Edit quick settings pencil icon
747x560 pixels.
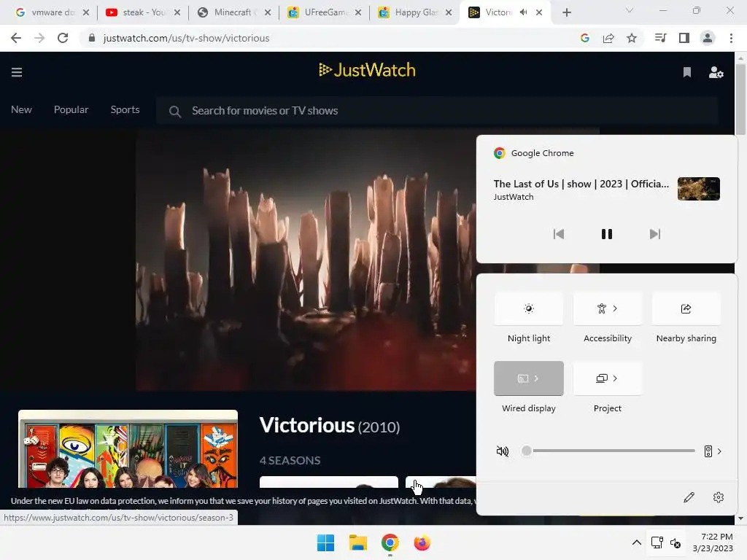click(x=689, y=497)
